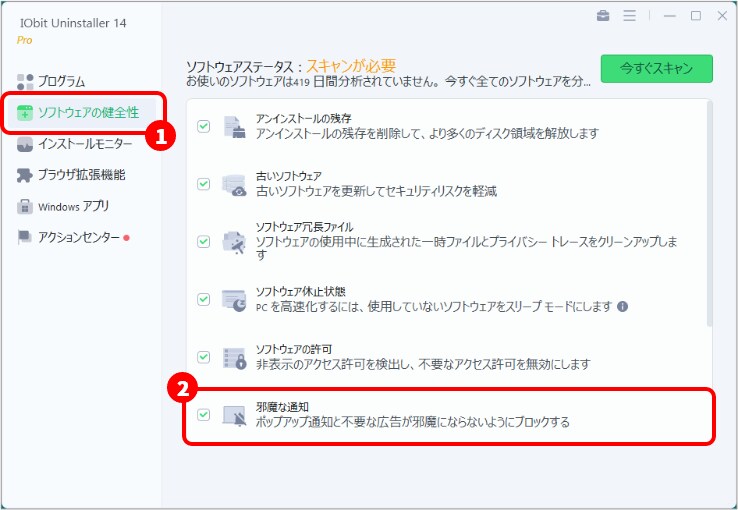Screen dimensions: 738x510
Task: Click the Programs grid icon in sidebar
Action: [25, 81]
